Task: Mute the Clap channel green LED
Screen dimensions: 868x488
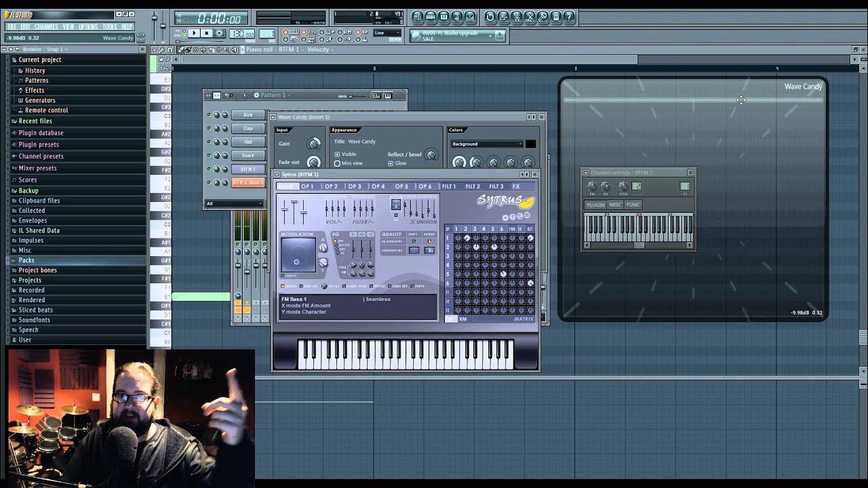Action: tap(209, 128)
